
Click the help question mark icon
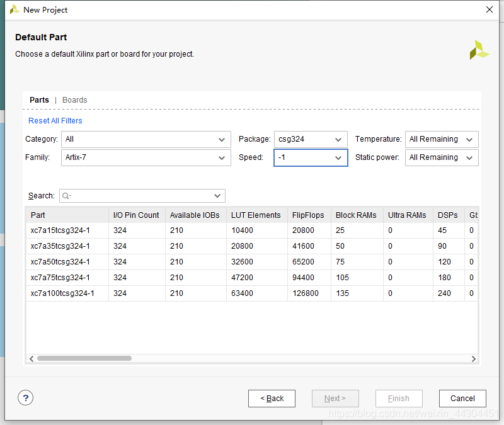tap(25, 398)
